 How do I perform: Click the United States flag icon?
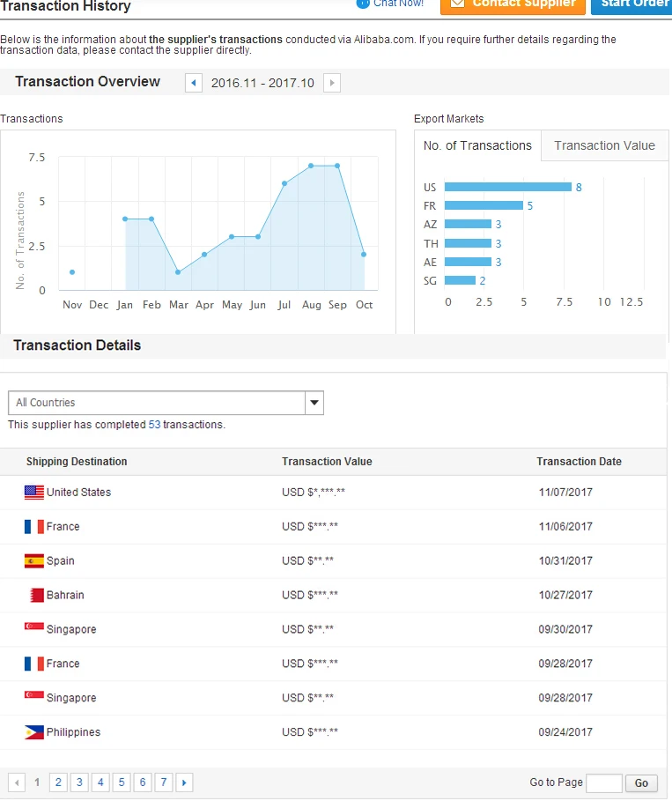[34, 493]
